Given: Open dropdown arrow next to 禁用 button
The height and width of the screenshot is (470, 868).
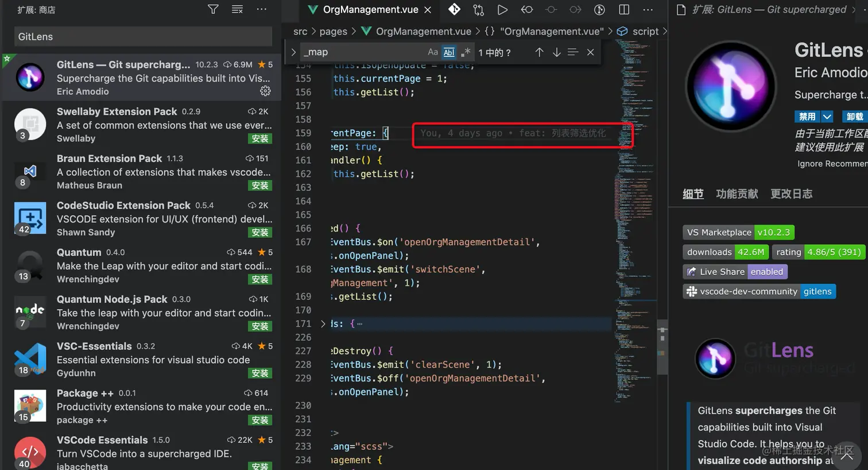Looking at the screenshot, I should click(x=827, y=117).
